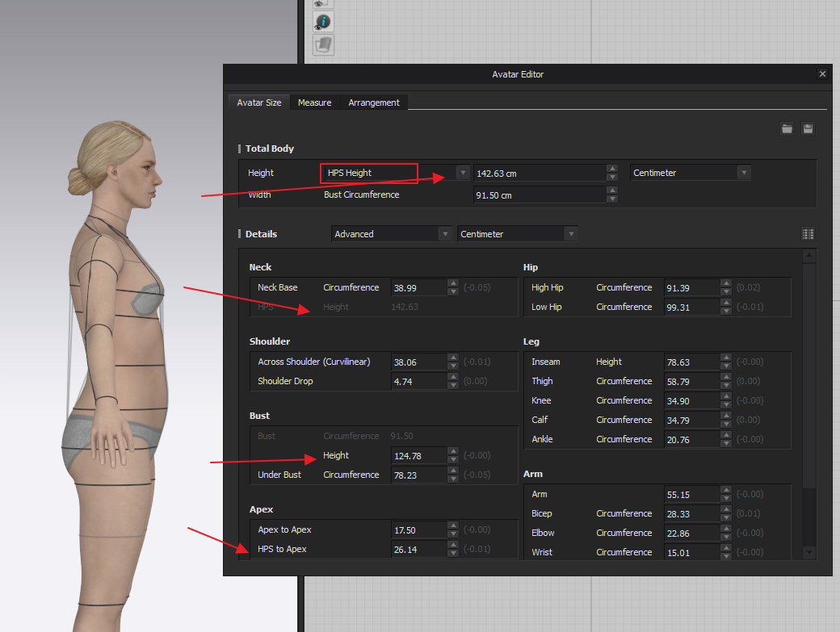This screenshot has height=632, width=840.
Task: Click the garment icon below the info icon
Action: pyautogui.click(x=323, y=44)
